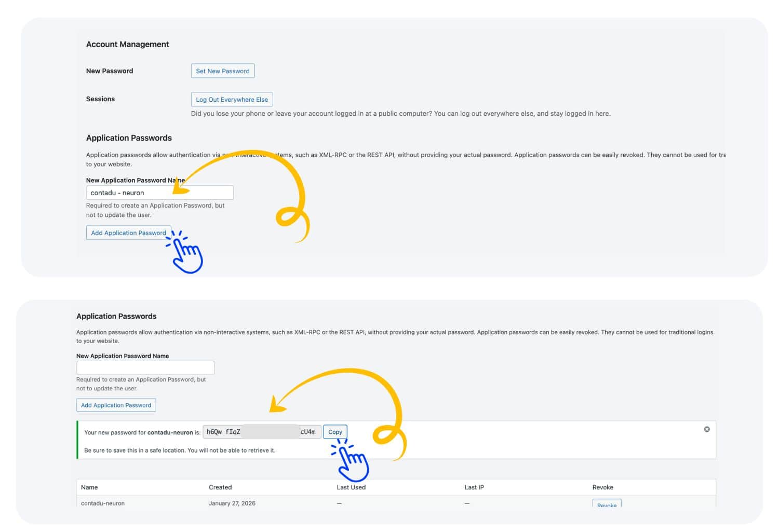
Task: Click the January 27, 2026 created date
Action: pyautogui.click(x=232, y=503)
